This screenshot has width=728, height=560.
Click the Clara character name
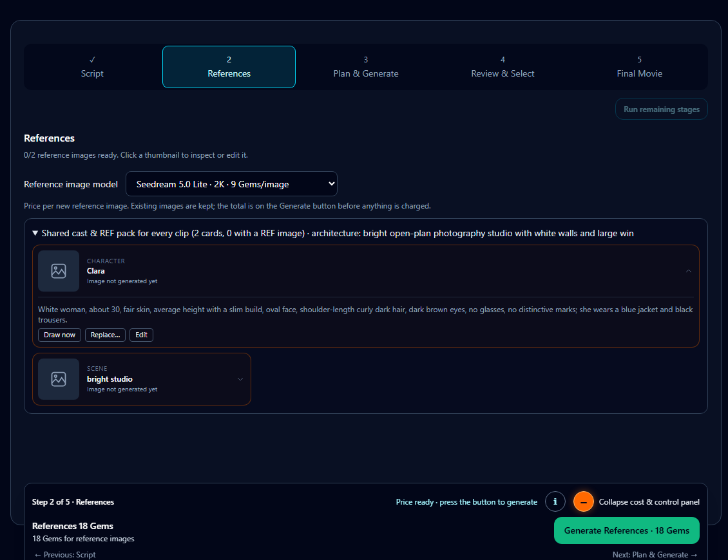pos(95,271)
